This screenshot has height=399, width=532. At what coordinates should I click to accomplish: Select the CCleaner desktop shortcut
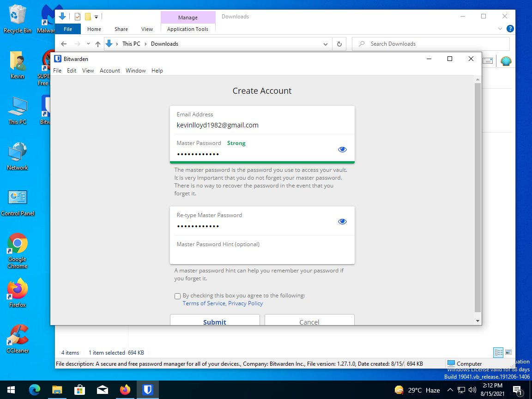click(17, 339)
